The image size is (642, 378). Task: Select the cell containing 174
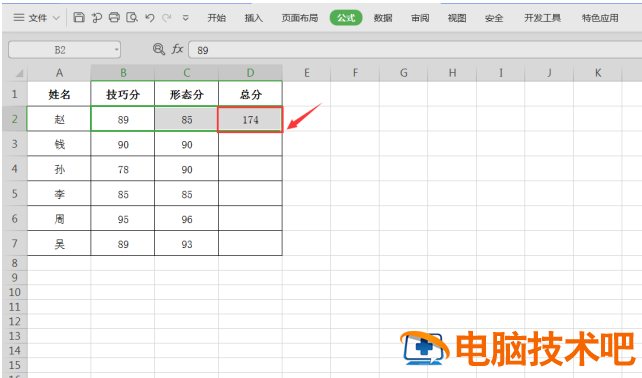pos(250,120)
